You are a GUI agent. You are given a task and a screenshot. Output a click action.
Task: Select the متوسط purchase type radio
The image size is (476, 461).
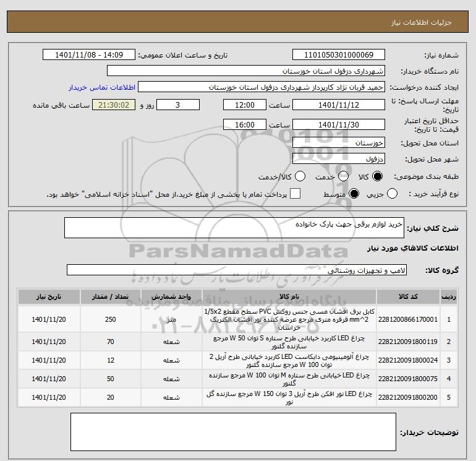pyautogui.click(x=354, y=194)
